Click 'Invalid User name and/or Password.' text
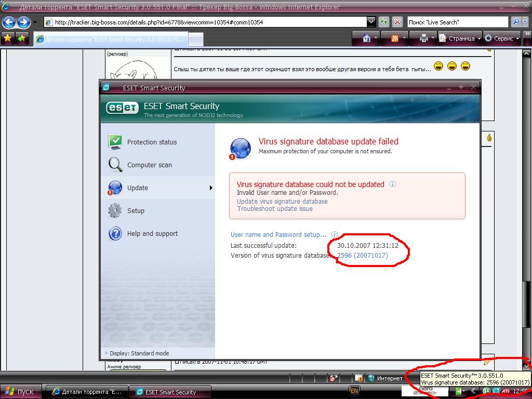The height and width of the screenshot is (399, 532). (287, 192)
